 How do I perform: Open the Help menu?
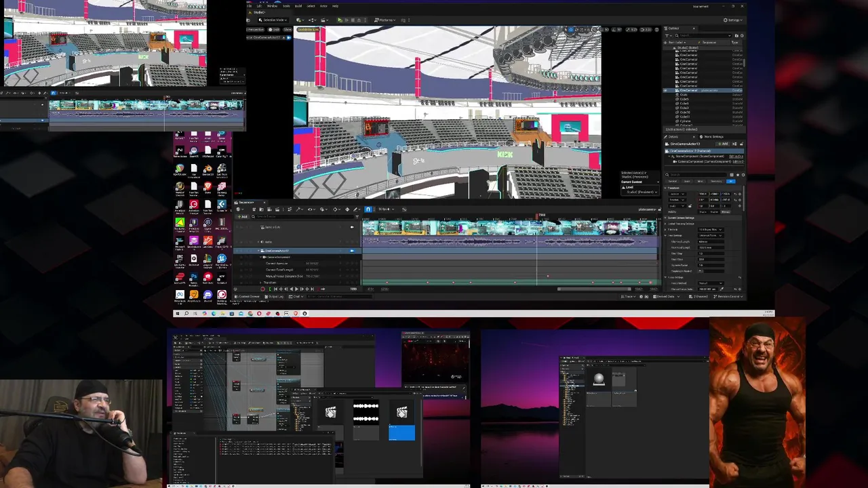point(335,6)
